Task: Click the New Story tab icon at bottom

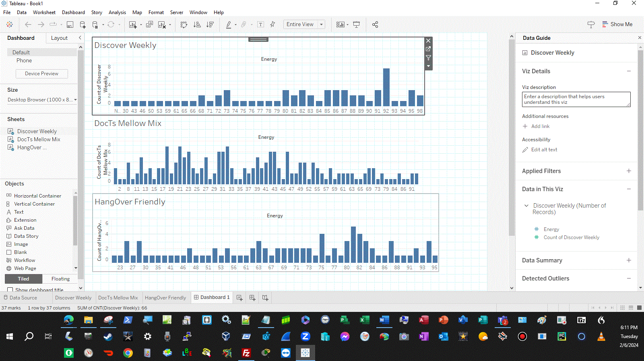Action: (265, 298)
